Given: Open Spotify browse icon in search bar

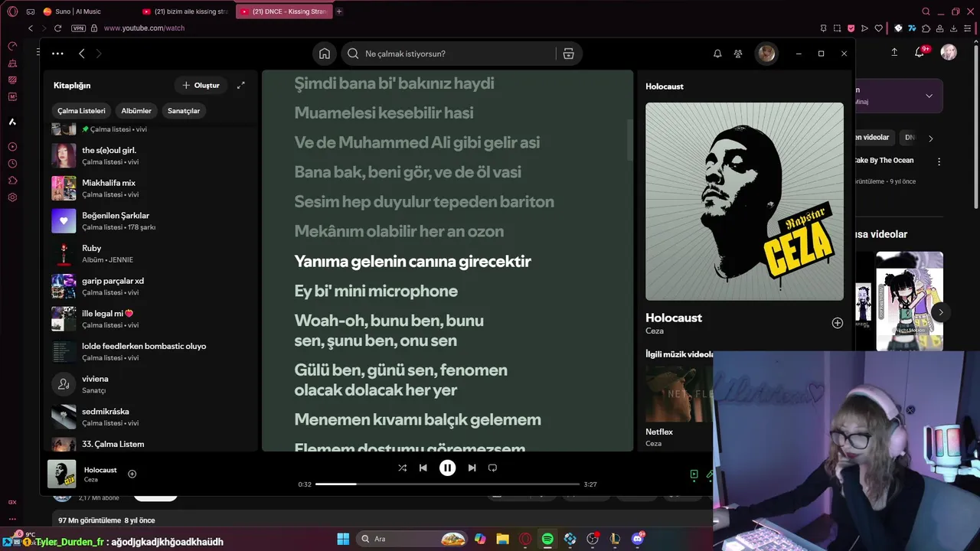Looking at the screenshot, I should (x=568, y=54).
